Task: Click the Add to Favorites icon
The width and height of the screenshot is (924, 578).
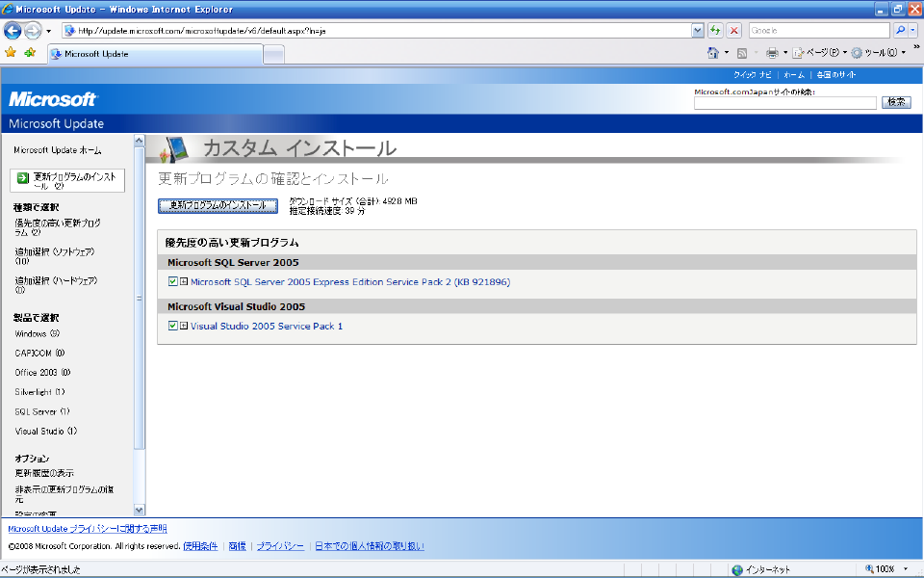Action: (30, 53)
